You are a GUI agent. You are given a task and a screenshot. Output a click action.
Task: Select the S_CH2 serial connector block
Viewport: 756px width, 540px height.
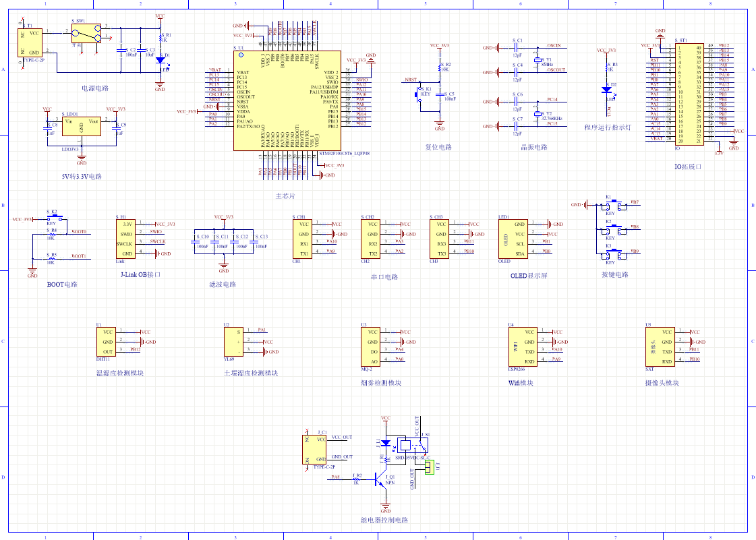(x=371, y=239)
